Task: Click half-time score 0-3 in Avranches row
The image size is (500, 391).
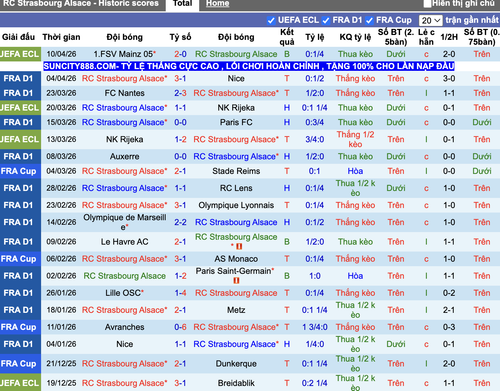Action: click(x=449, y=327)
